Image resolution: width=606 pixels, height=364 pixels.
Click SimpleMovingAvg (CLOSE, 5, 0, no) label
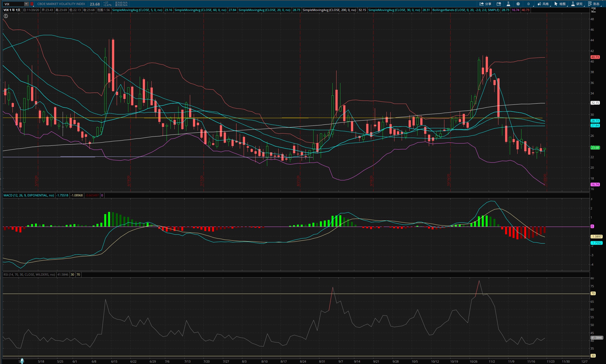coord(137,10)
